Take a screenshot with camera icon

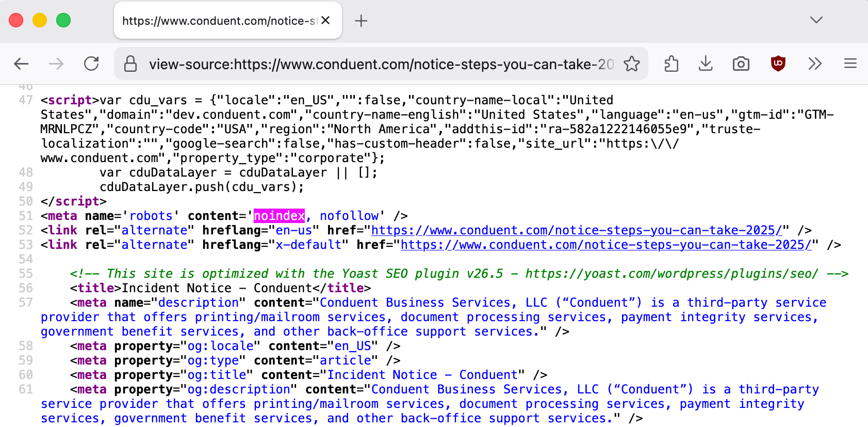[741, 64]
